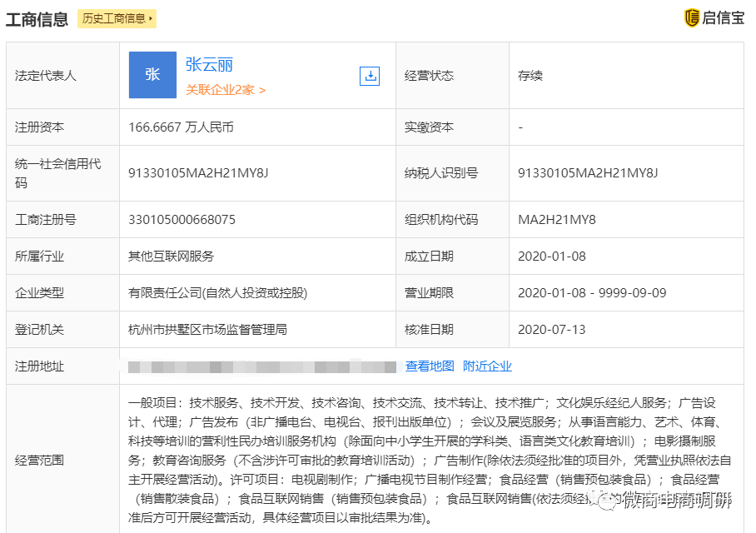The height and width of the screenshot is (533, 756).
Task: Click the 所属行业 label cell
Action: (62, 257)
